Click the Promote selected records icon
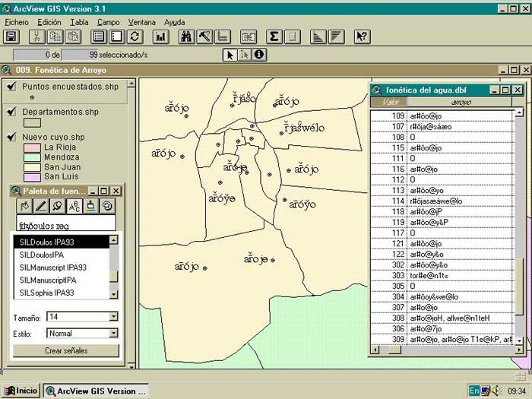532x399 pixels. point(223,37)
